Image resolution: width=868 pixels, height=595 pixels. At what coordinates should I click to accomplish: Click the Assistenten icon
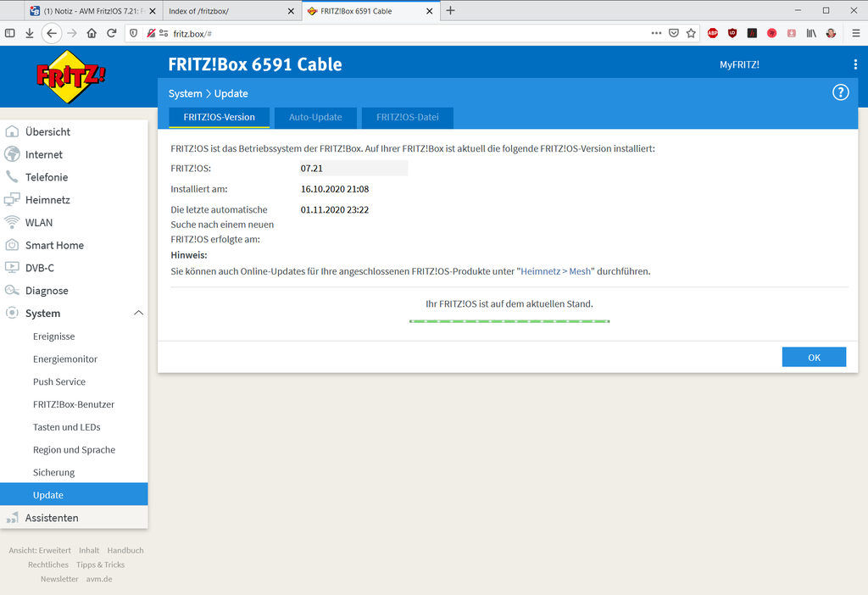click(12, 518)
